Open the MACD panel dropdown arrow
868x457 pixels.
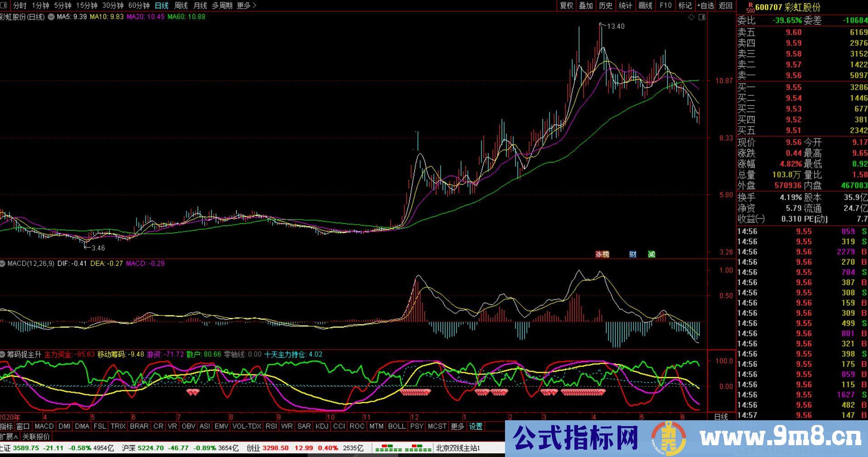3,263
